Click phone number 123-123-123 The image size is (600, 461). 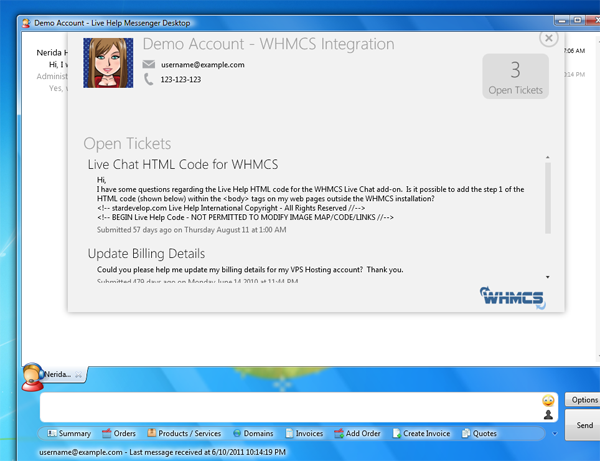click(x=181, y=80)
